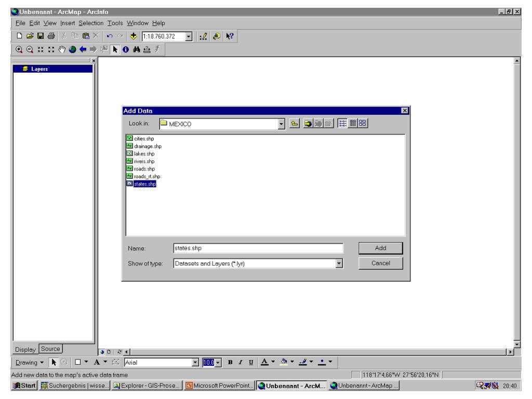Switch to the Display tab
Viewport: 532px width, 399px height.
point(25,349)
